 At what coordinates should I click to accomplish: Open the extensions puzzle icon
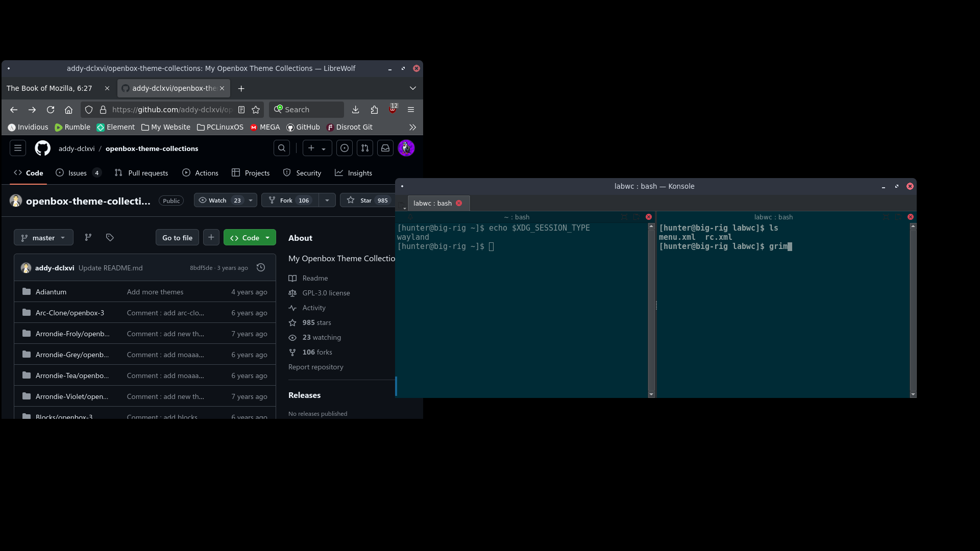tap(374, 110)
